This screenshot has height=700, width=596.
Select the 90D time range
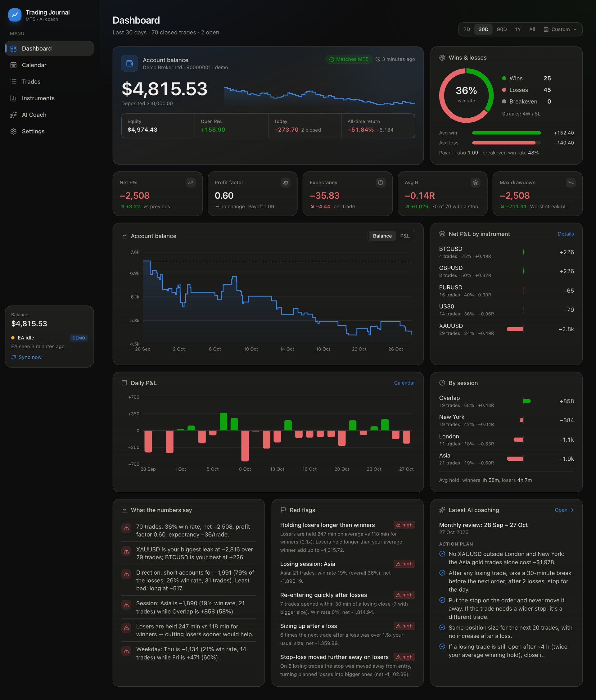pos(501,29)
